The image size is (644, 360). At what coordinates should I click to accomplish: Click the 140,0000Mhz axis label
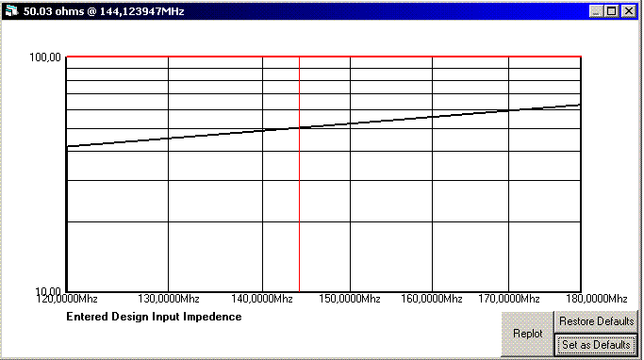(262, 299)
